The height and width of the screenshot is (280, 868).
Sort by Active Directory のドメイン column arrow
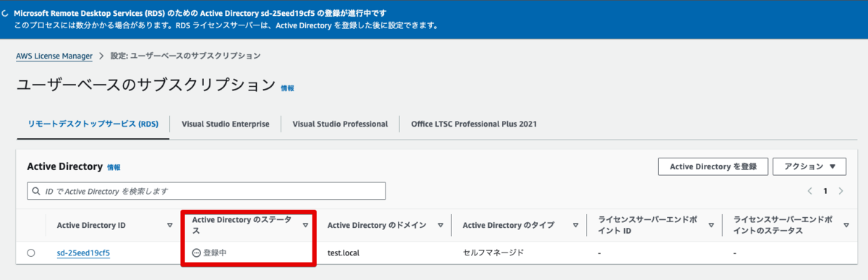[441, 225]
